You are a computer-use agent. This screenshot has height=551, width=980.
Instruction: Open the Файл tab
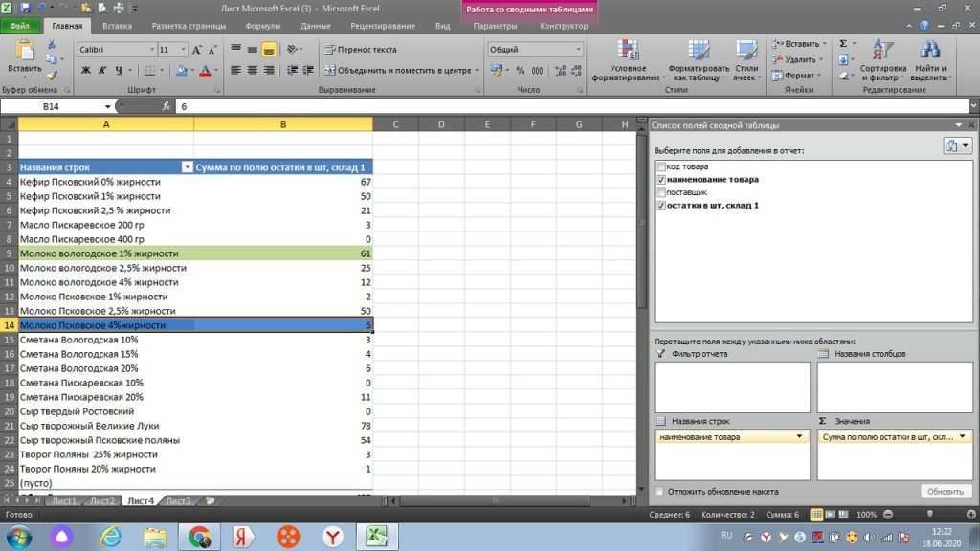[x=20, y=26]
